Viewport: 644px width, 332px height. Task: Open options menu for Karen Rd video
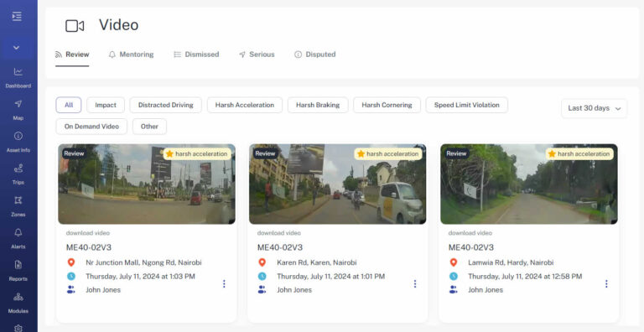[x=415, y=284]
